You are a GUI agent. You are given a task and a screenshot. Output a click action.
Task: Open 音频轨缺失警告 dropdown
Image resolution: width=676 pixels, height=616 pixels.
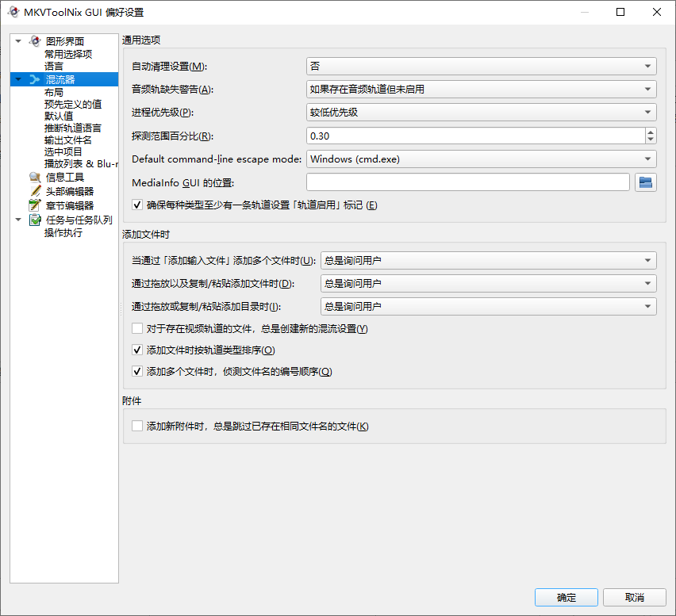point(481,89)
